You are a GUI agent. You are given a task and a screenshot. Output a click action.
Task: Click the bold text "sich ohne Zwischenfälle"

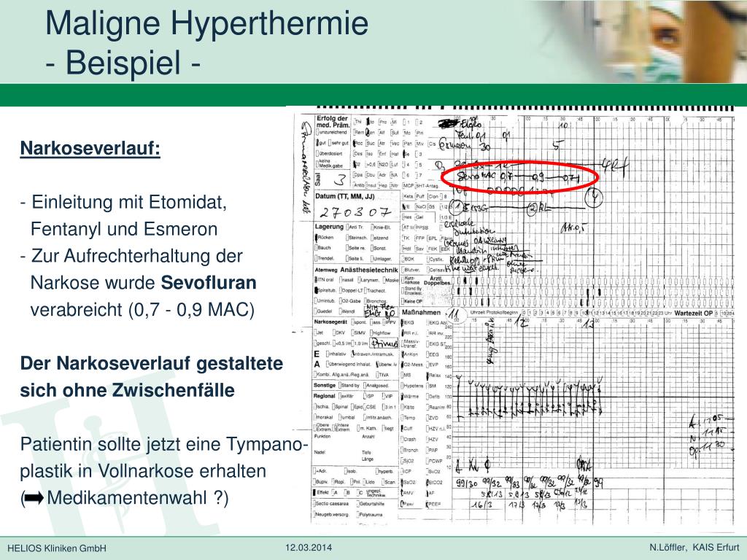click(127, 390)
